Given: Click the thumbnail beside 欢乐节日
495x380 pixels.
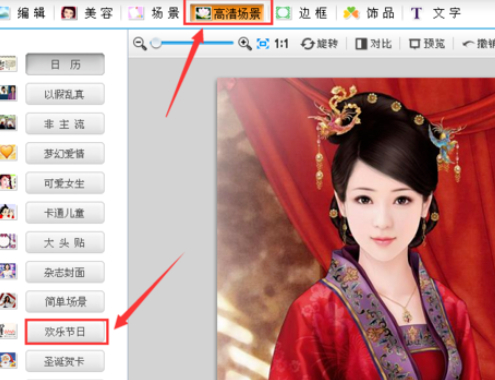Looking at the screenshot, I should (8, 330).
